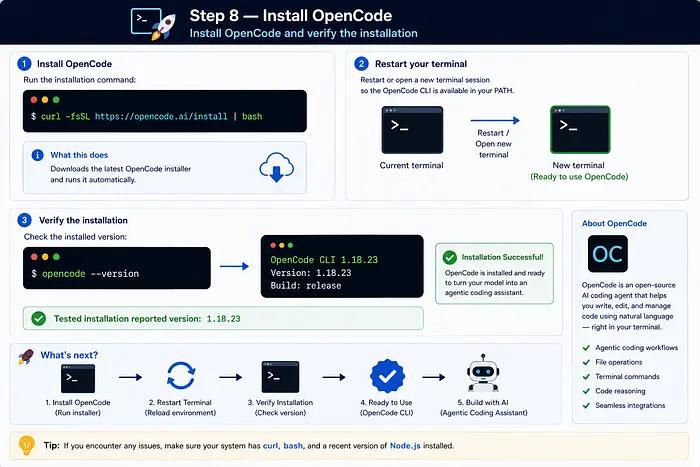Click the 'Installation Successful!' text
Screen dimensions: 700x467
pos(502,257)
